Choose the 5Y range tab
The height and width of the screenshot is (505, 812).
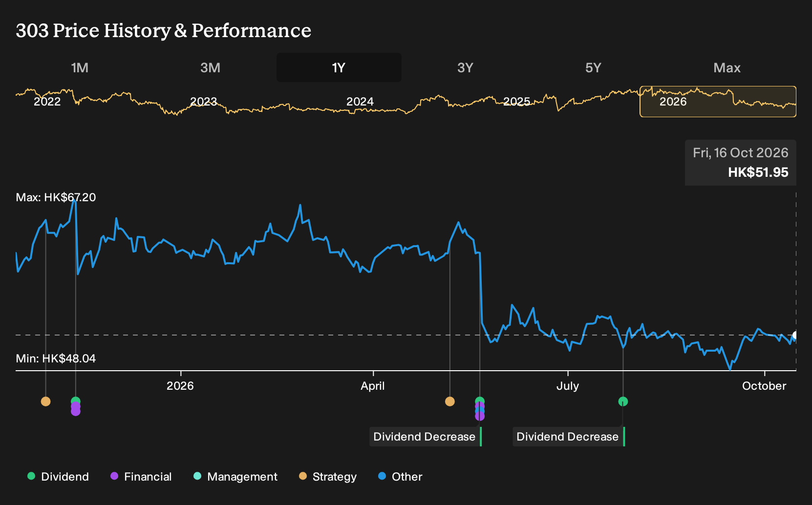click(x=593, y=67)
